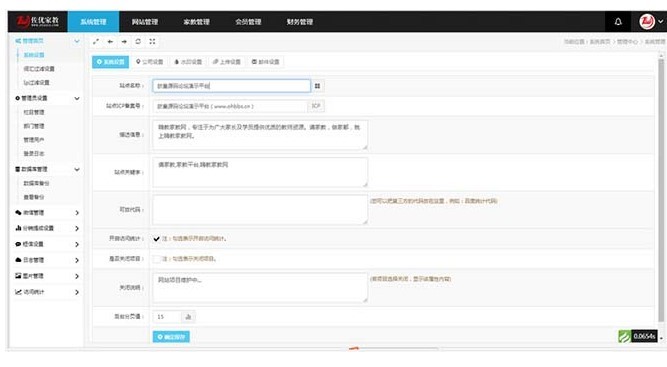Click the ICP addon next to the ICP field
The width and height of the screenshot is (667, 367).
(316, 106)
